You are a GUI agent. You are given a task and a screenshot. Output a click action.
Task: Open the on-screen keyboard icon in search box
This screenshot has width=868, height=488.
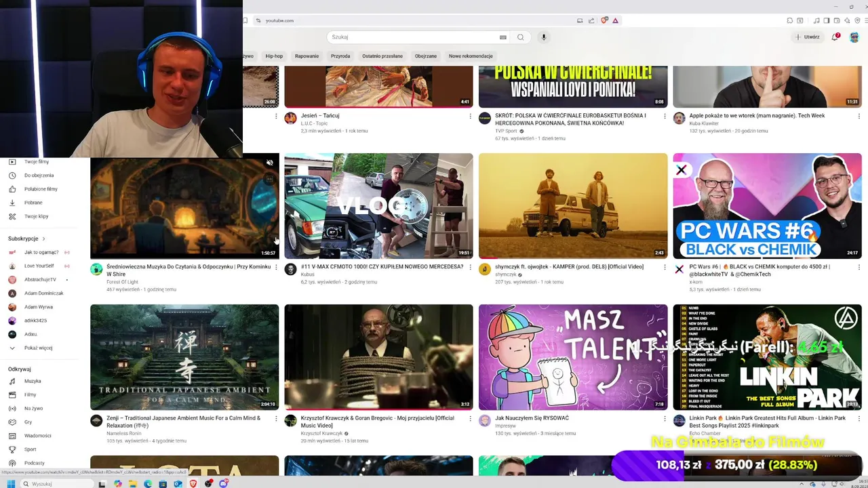502,37
